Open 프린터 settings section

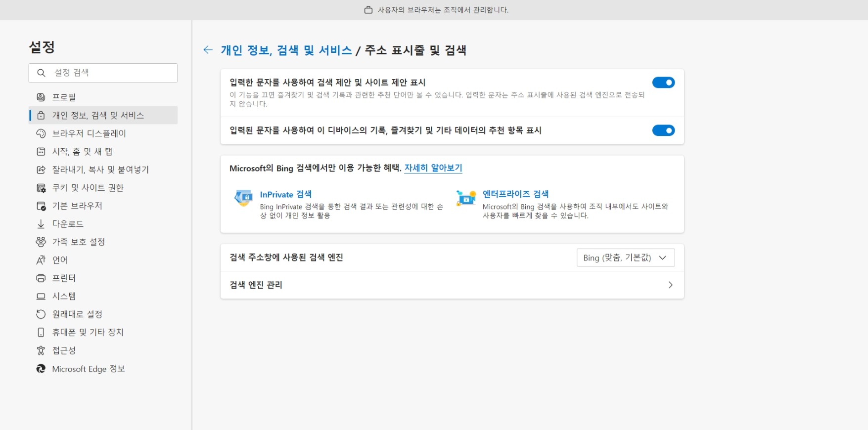tap(103, 278)
